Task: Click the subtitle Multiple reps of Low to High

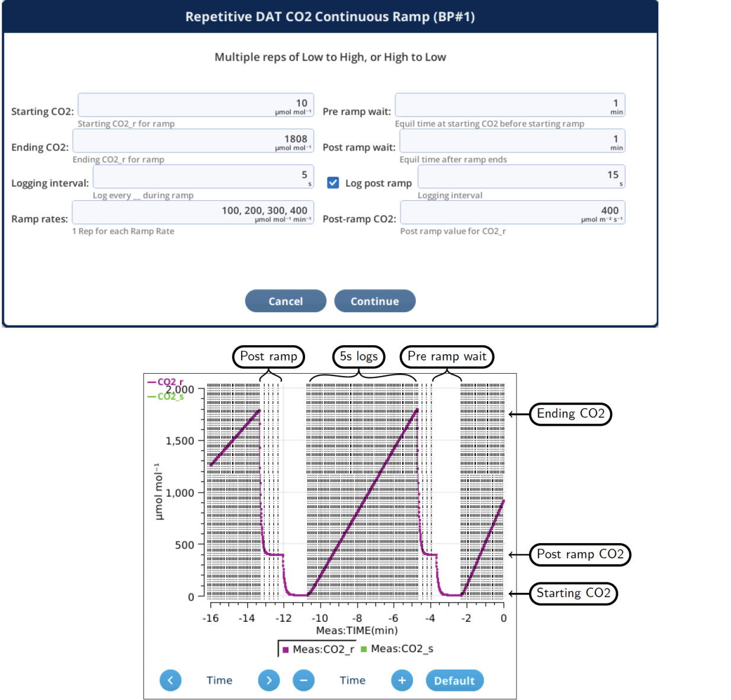Action: (330, 57)
